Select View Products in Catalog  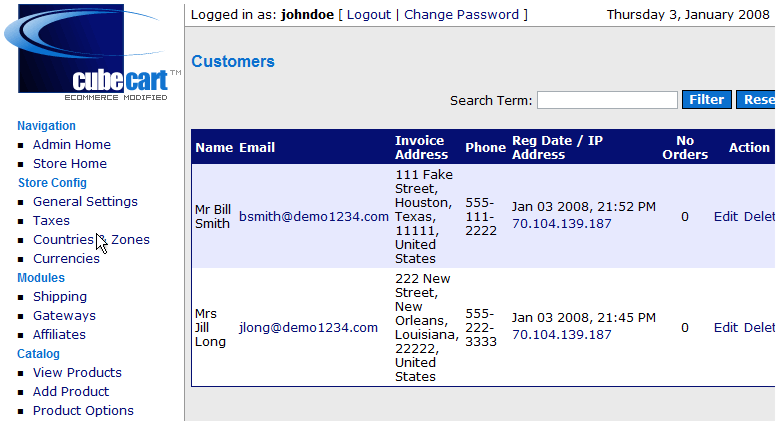click(x=77, y=373)
